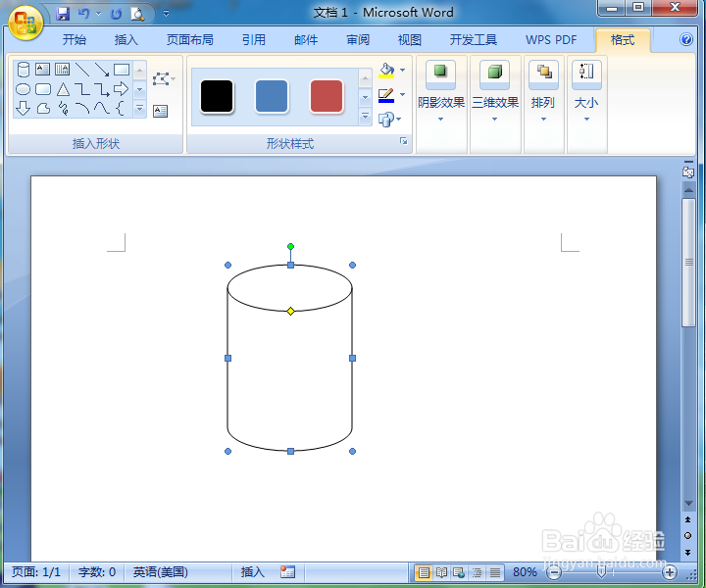Open the WPS PDF tab
706x588 pixels.
(x=551, y=40)
